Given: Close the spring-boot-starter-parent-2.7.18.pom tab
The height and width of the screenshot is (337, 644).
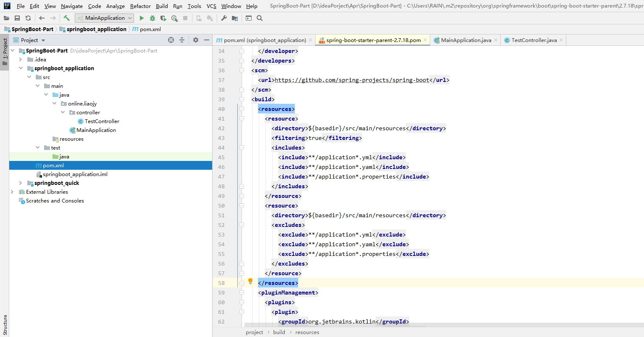Looking at the screenshot, I should pos(425,40).
